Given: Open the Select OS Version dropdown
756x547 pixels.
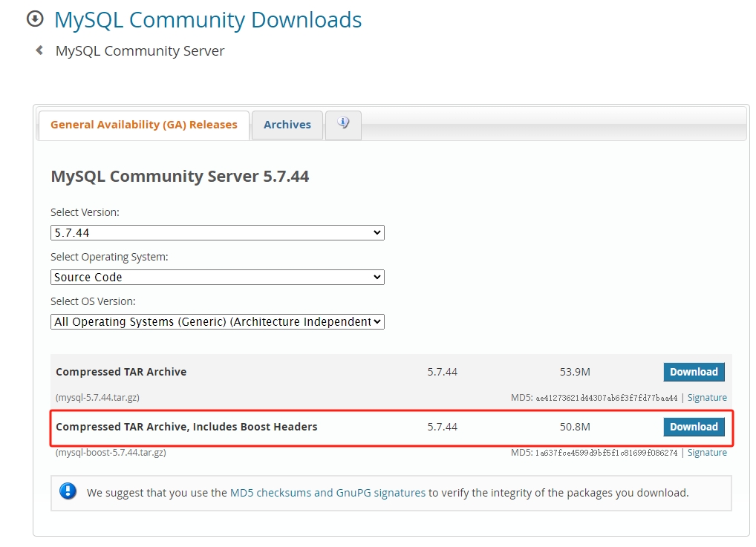Looking at the screenshot, I should [218, 321].
